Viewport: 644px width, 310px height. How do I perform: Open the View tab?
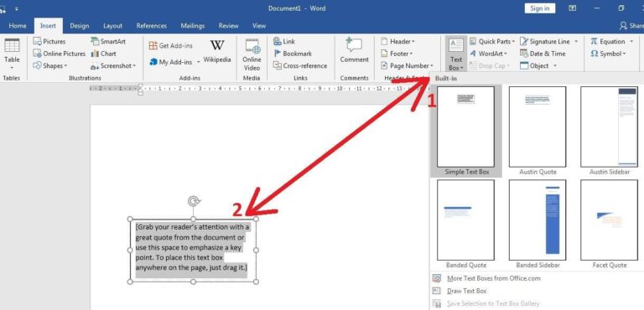(259, 25)
